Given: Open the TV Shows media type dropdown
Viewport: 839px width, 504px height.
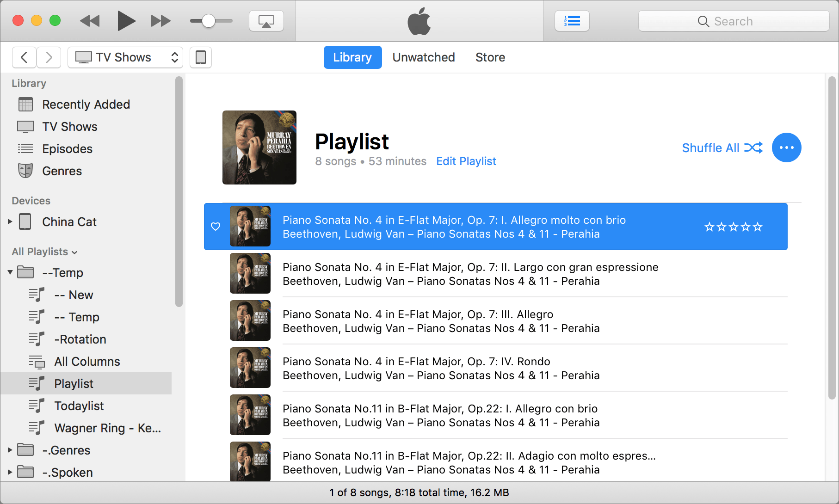Looking at the screenshot, I should (x=125, y=57).
